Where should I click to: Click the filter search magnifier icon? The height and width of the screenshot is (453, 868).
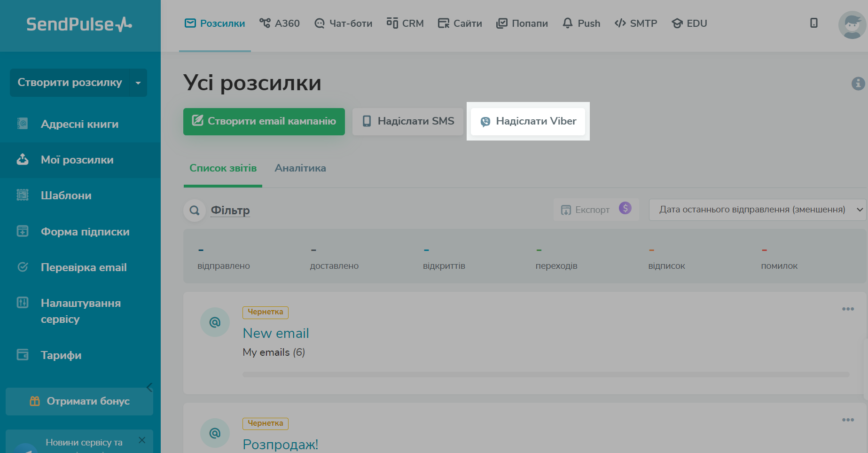(195, 211)
